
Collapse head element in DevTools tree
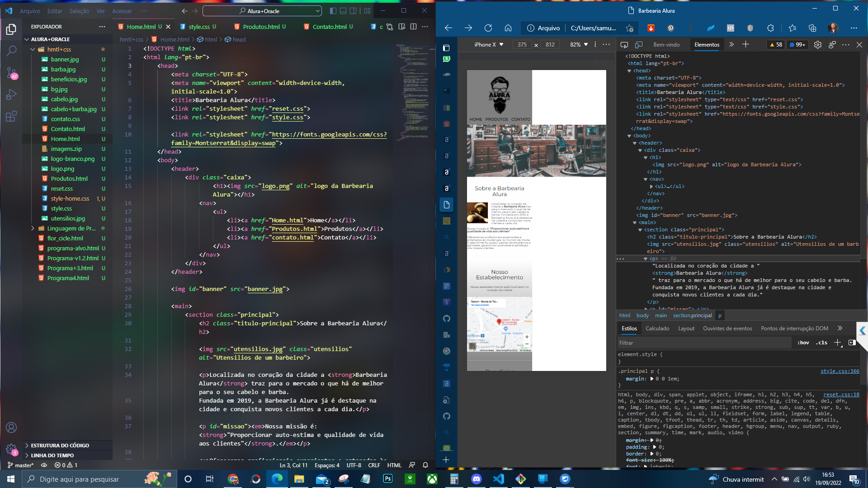(x=629, y=70)
